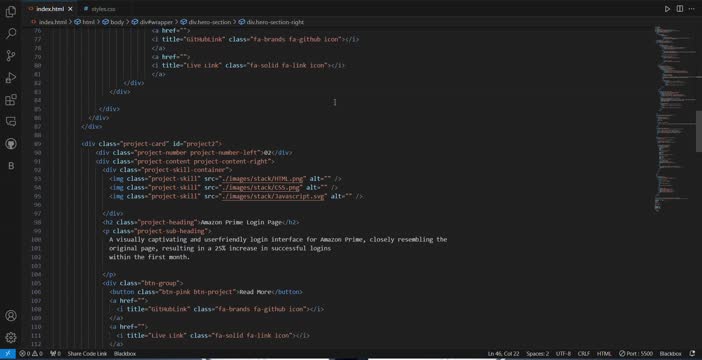Close the index.html tab
702x360 pixels.
tap(70, 9)
